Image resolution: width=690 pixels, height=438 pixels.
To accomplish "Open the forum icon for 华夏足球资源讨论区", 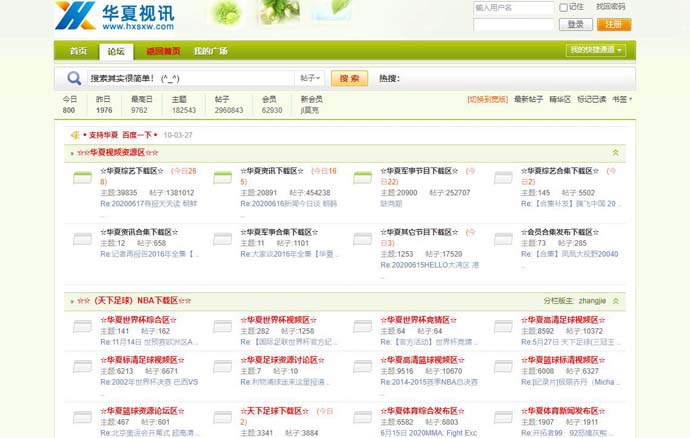I will click(x=223, y=366).
